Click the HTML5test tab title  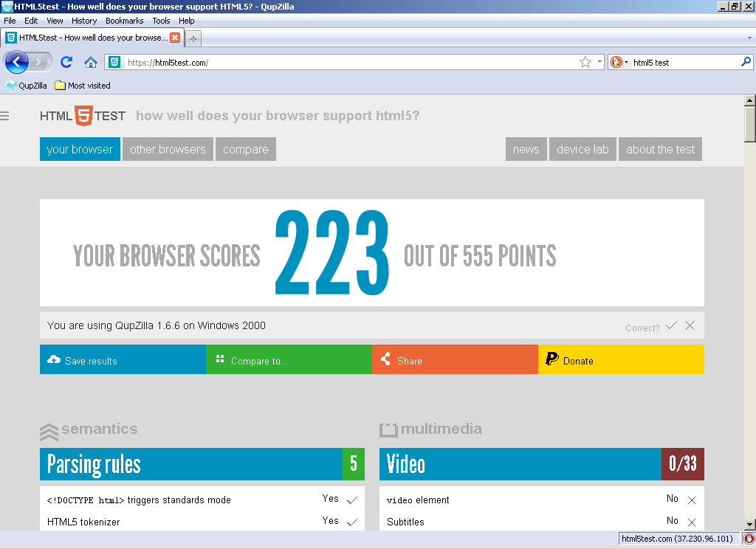[94, 38]
